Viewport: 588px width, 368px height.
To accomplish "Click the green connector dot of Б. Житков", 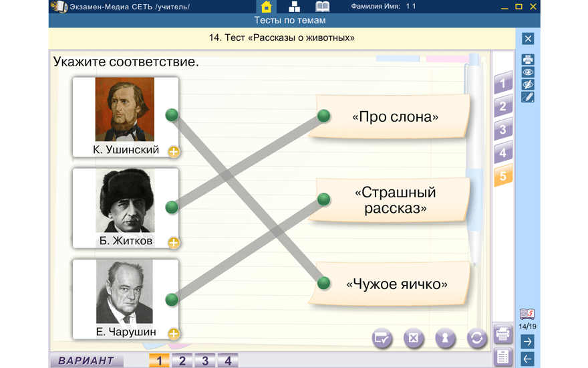I will point(172,207).
